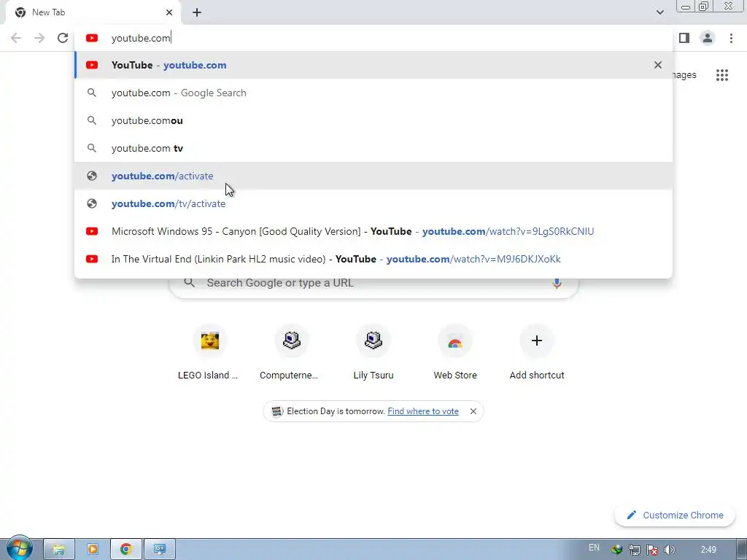Click the taskbar clock showing 2:49
The width and height of the screenshot is (747, 560).
708,550
